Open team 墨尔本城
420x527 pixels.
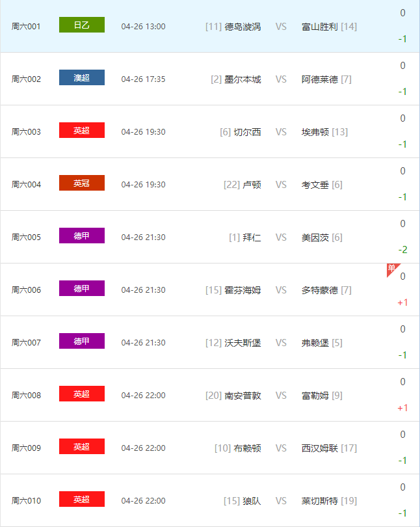point(243,79)
